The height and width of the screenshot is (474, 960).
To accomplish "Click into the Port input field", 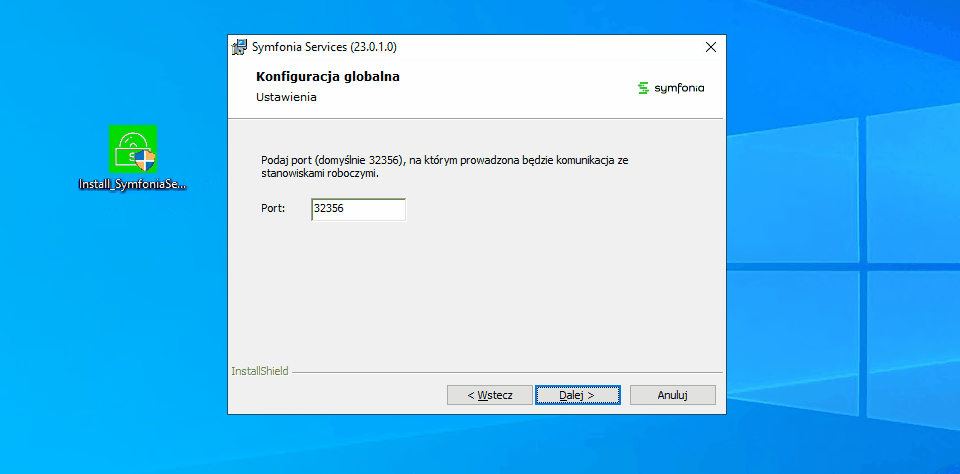I will point(358,209).
